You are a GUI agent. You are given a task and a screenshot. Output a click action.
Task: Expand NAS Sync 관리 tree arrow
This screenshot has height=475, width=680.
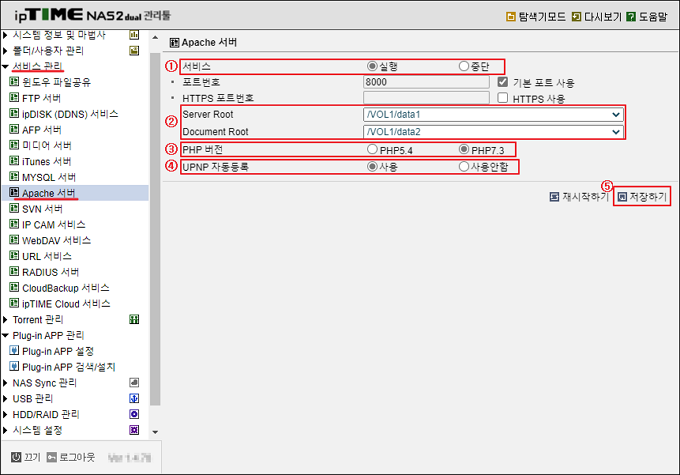point(5,383)
